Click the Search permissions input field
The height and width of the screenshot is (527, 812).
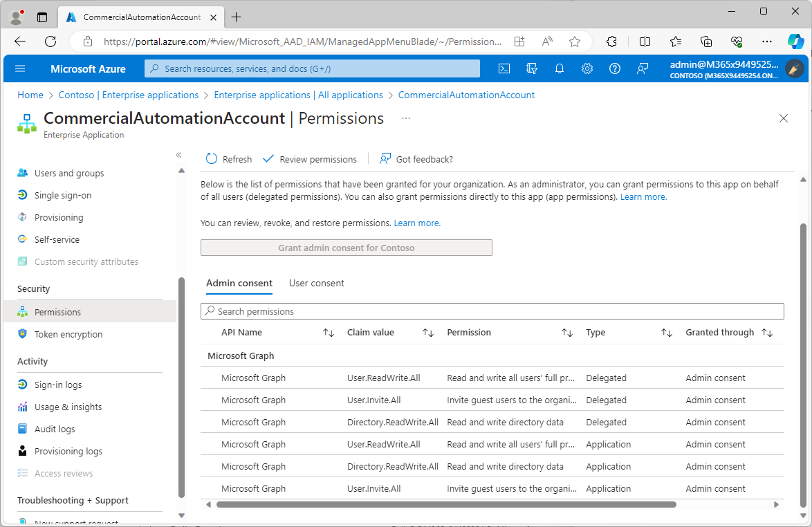(492, 311)
